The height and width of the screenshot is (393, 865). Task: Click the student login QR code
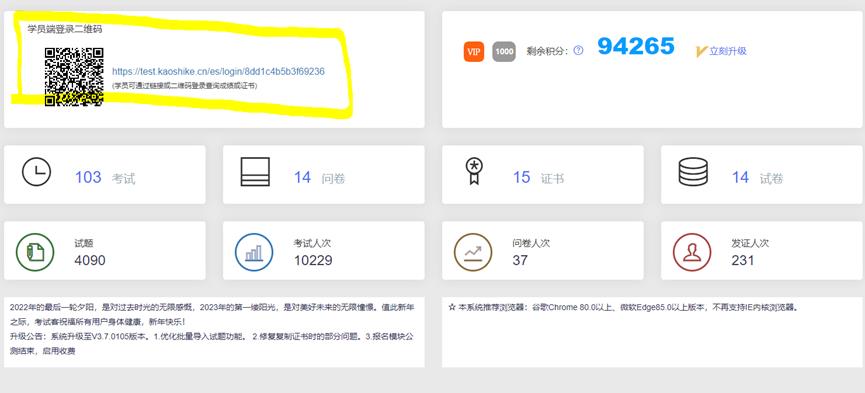tap(74, 76)
